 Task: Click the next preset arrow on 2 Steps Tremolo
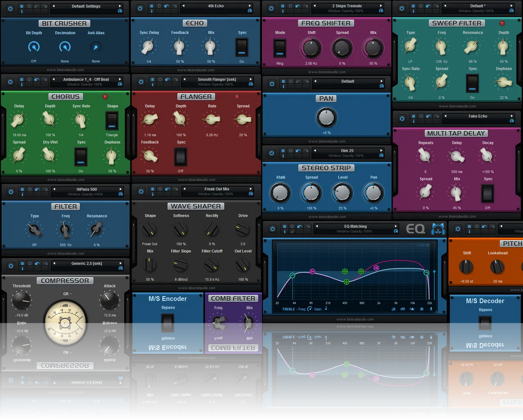[x=381, y=6]
